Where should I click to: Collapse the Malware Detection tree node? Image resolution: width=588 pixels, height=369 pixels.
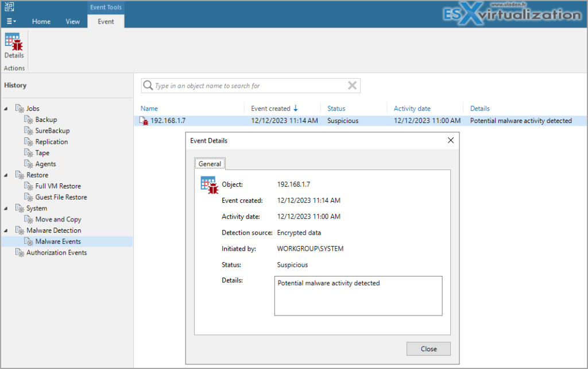click(5, 230)
